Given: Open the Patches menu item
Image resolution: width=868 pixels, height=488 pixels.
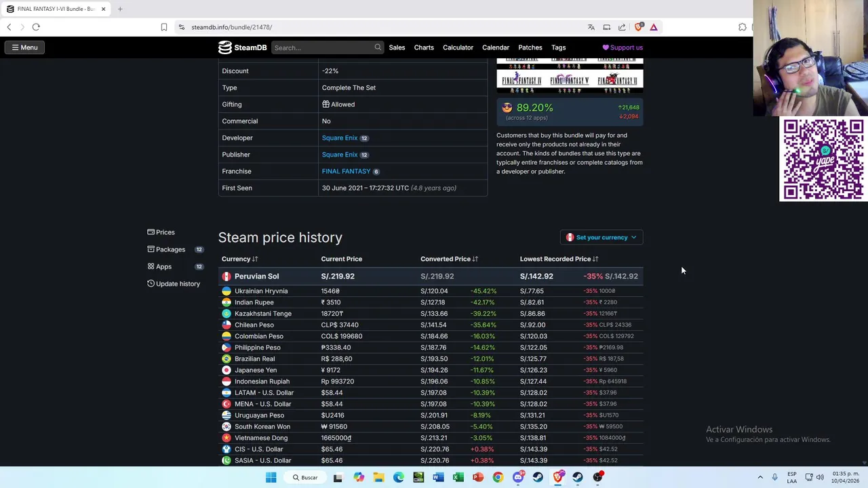Looking at the screenshot, I should point(530,47).
